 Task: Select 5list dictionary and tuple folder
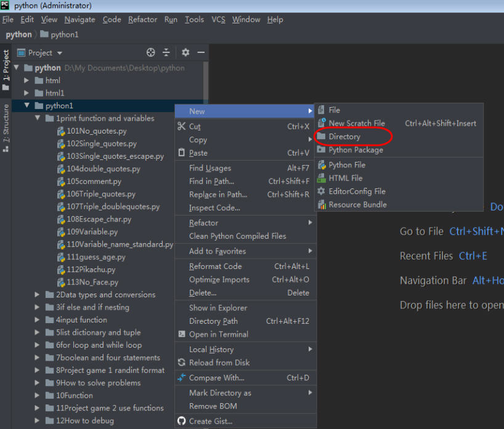point(99,332)
